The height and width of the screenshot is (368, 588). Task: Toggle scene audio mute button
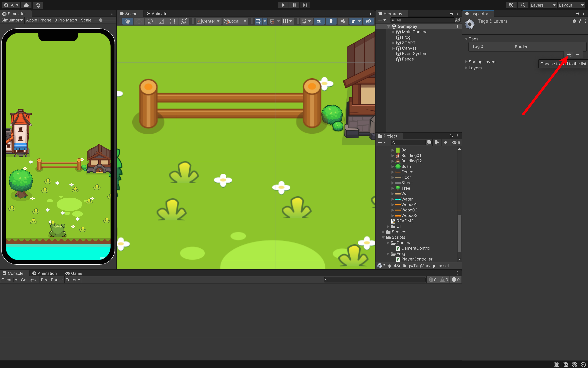point(343,21)
